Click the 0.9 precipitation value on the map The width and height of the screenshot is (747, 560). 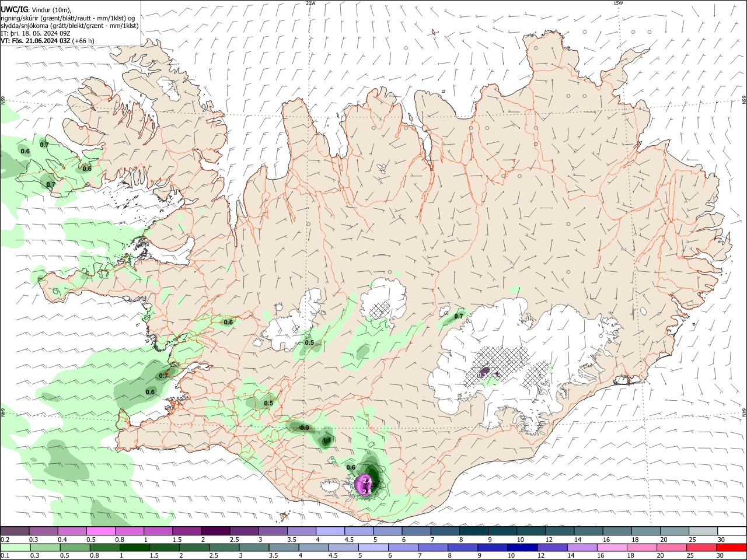coord(305,428)
